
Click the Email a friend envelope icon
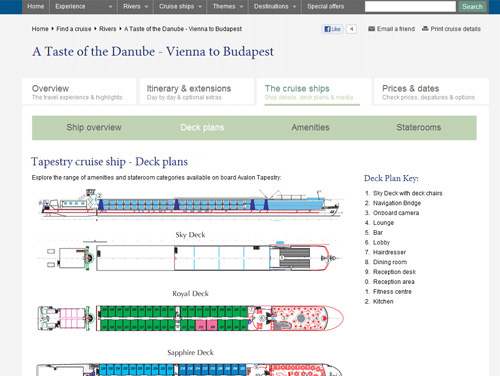click(x=371, y=29)
